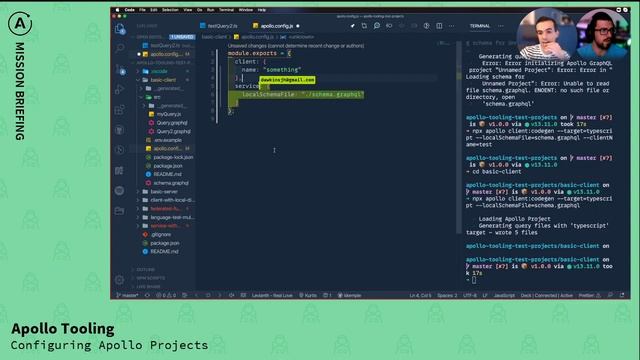The image size is (640, 360).
Task: Click the UNSAVED badge in Open Editors
Action: [x=182, y=37]
